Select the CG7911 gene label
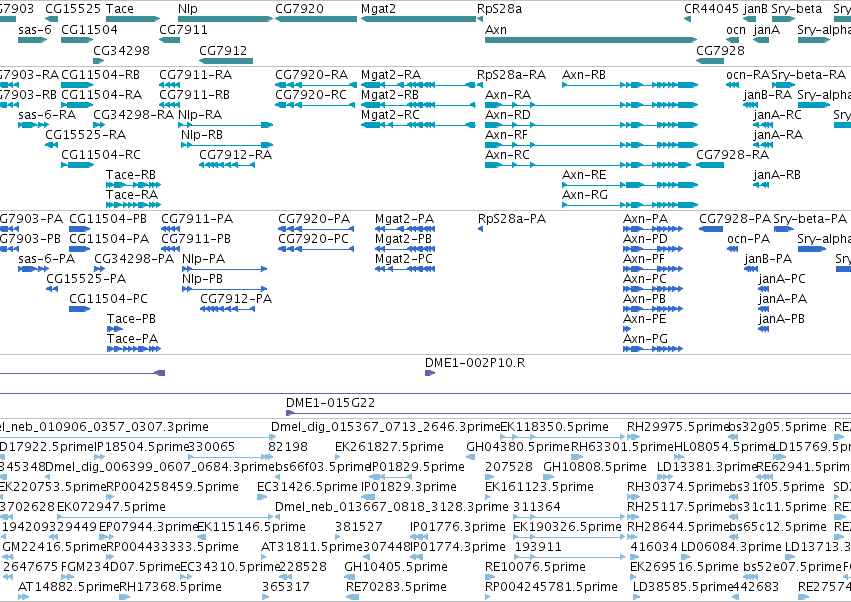Screen dimensions: 851x602 coord(183,30)
